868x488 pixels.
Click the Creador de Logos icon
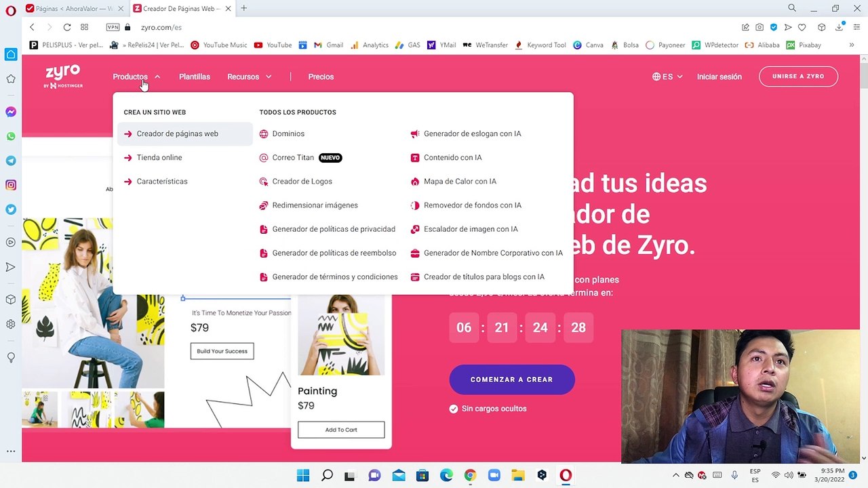pyautogui.click(x=264, y=182)
